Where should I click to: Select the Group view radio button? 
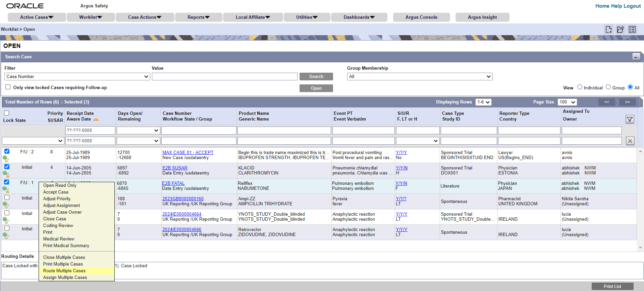click(x=608, y=87)
